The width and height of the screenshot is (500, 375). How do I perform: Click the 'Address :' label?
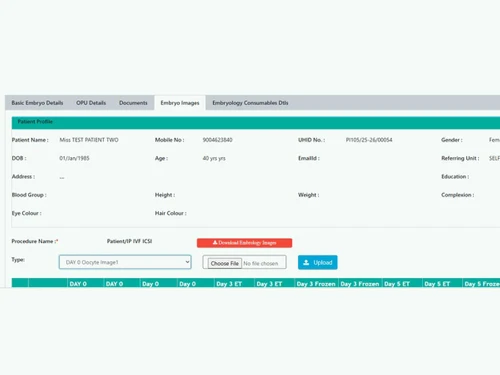(x=23, y=177)
